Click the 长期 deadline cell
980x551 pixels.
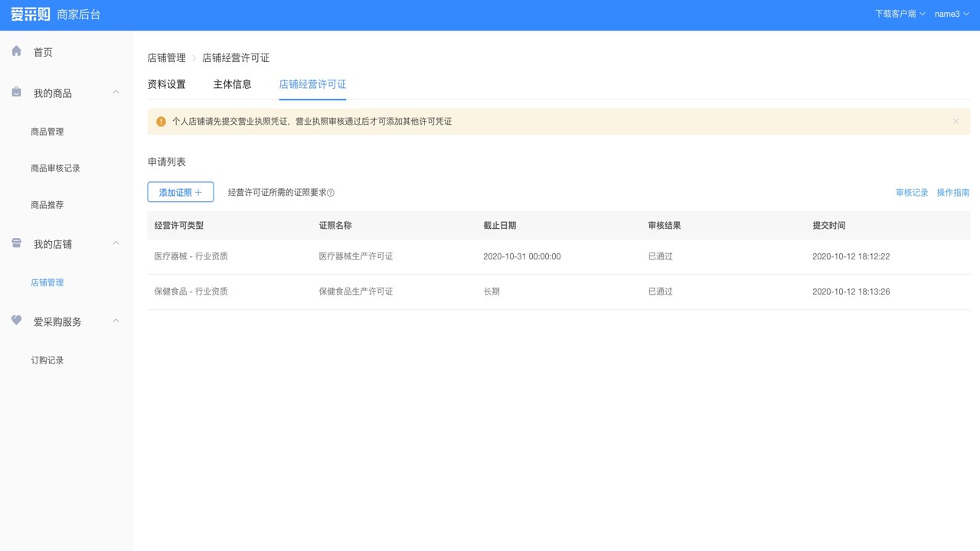point(492,292)
